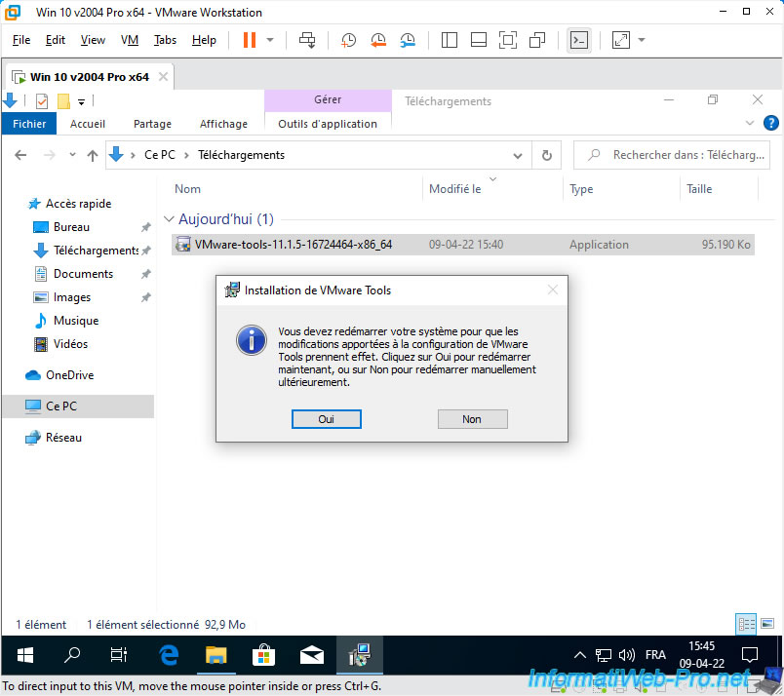784x696 pixels.
Task: Open the VMware Help menu
Action: coord(204,40)
